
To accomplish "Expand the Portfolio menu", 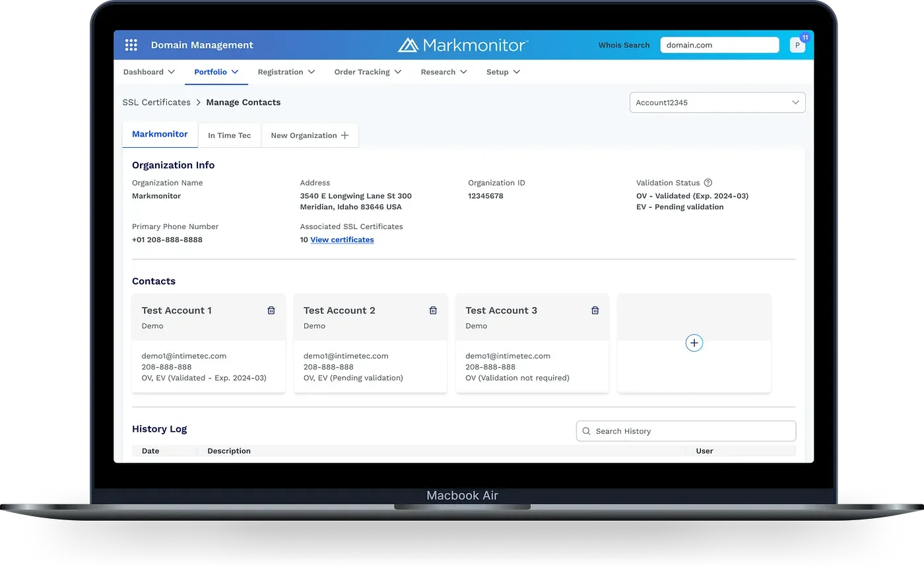I will (216, 72).
